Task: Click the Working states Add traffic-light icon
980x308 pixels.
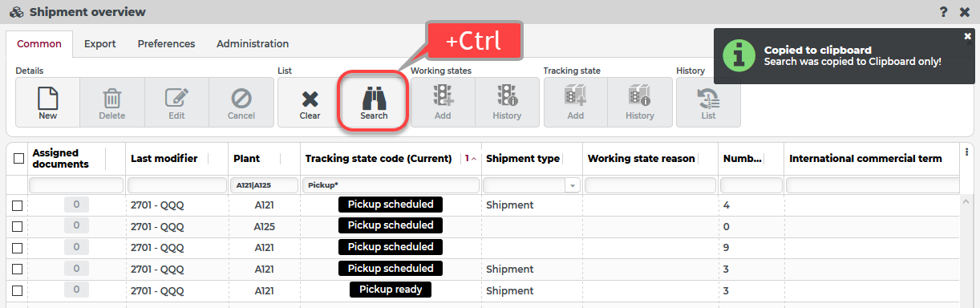Action: pyautogui.click(x=443, y=98)
